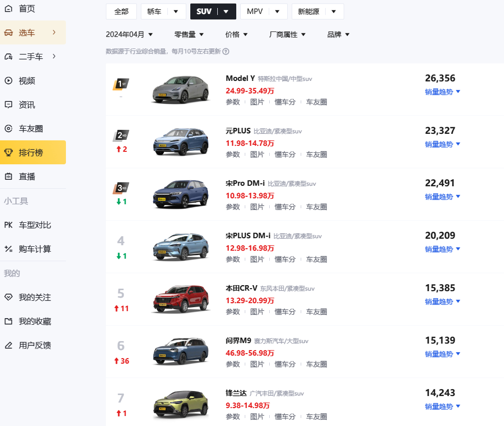Image resolution: width=504 pixels, height=426 pixels.
Task: Expand 销量趋势 for 宋Pro DM-i
Action: 442,197
